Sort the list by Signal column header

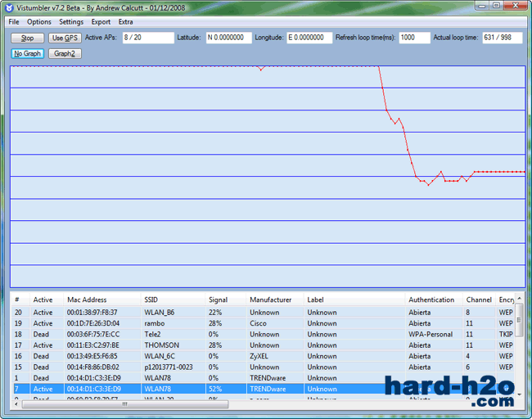[219, 300]
